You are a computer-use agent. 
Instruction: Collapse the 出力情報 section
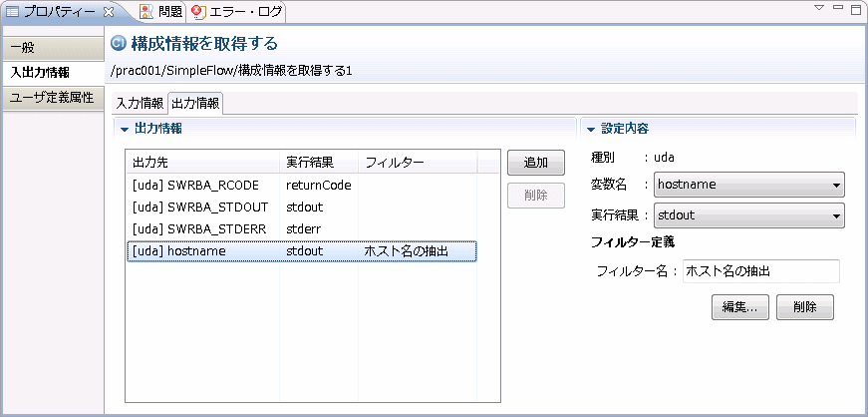(x=124, y=130)
